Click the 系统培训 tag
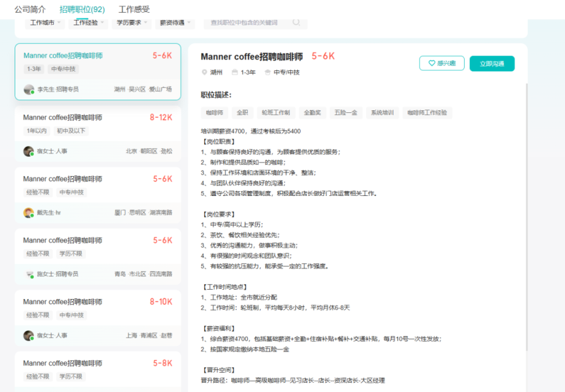565x392 pixels. [x=382, y=113]
